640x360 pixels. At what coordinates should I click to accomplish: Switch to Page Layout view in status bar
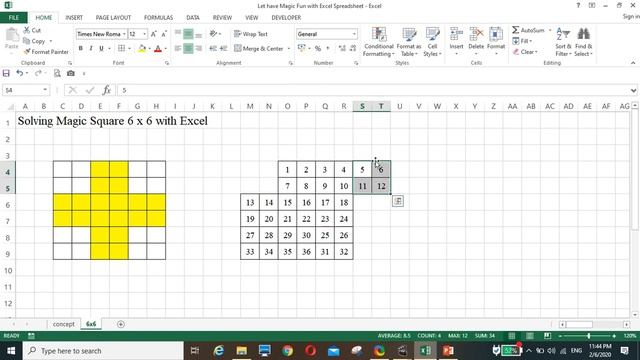pos(529,336)
